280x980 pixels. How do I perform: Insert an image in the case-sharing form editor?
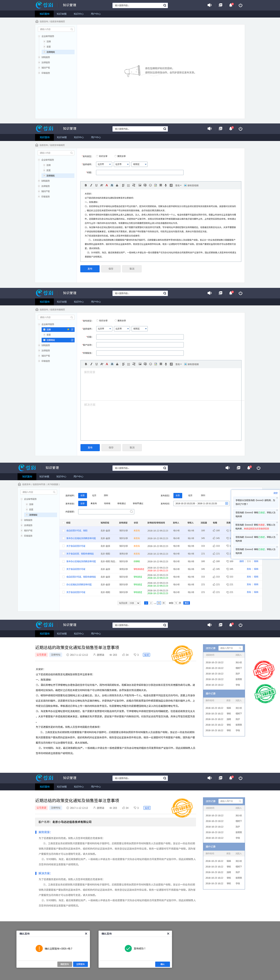(x=140, y=364)
